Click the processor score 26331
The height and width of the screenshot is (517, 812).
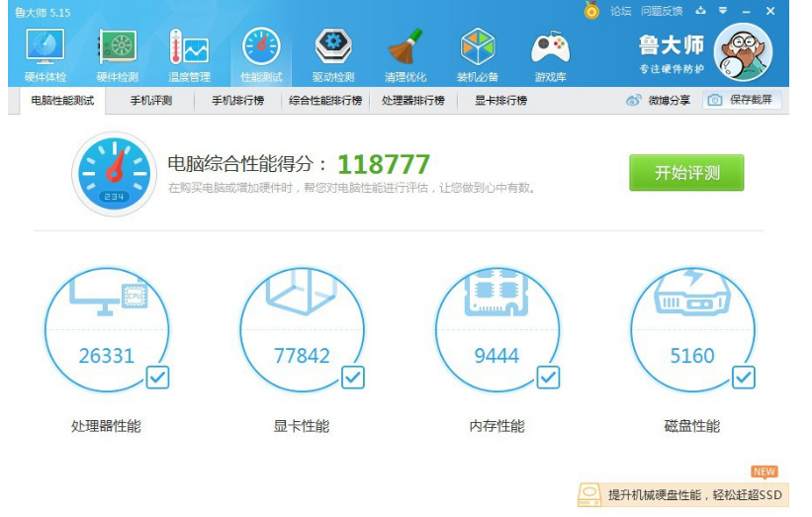point(107,356)
